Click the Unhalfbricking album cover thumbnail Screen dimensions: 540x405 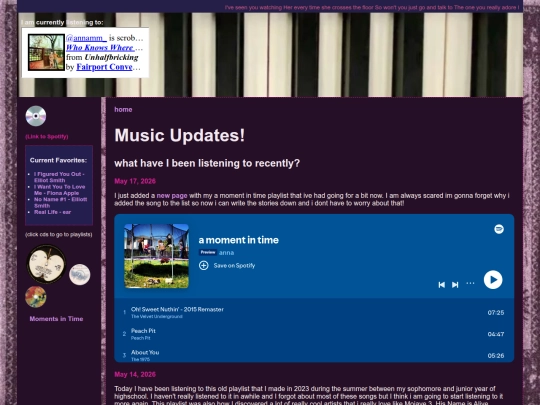(x=46, y=52)
